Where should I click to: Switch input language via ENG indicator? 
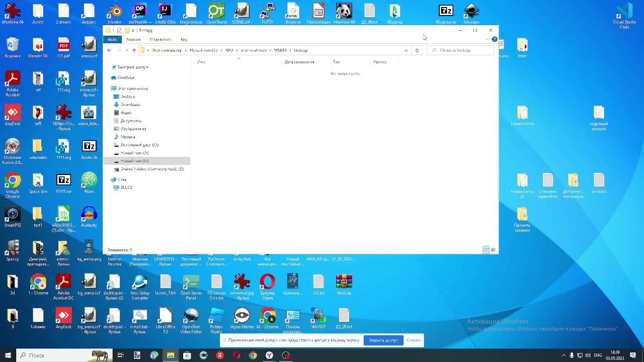[598, 355]
